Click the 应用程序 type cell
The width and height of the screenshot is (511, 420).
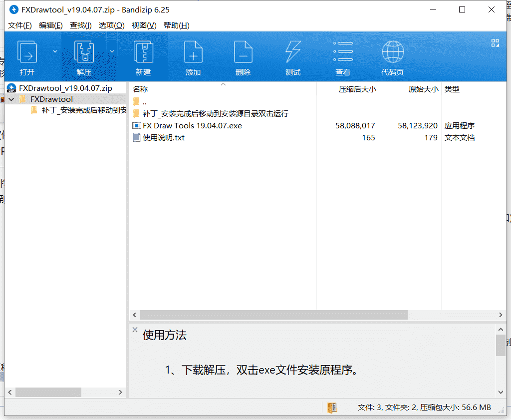tap(460, 125)
